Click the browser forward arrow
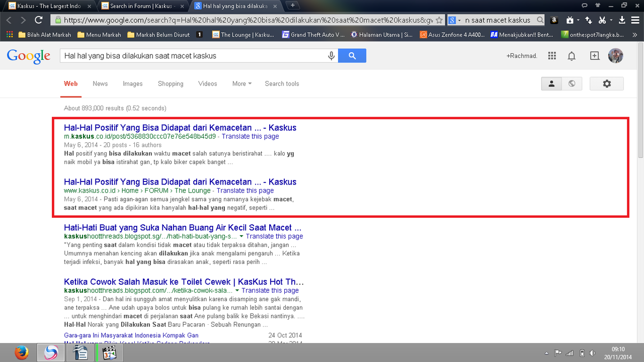Viewport: 644px width, 362px height. click(x=23, y=20)
